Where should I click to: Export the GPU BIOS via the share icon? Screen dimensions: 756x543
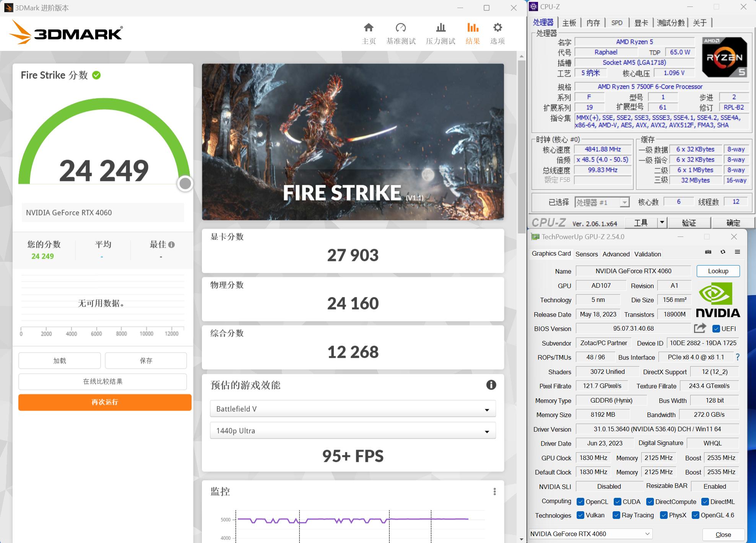[x=699, y=328]
